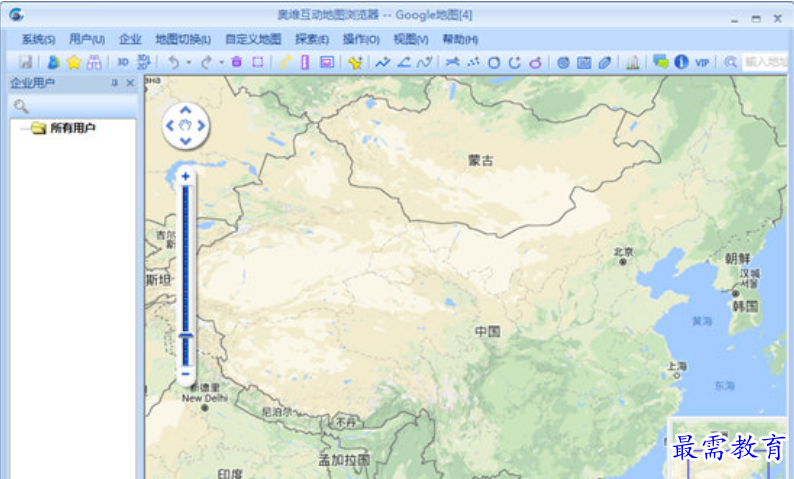
Task: Click the circular arrow rotate icon
Action: [515, 62]
